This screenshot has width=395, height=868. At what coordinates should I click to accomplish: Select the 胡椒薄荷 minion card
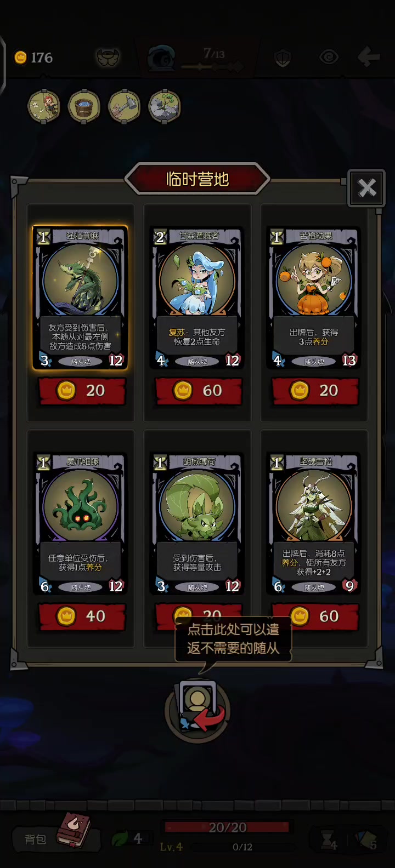[x=198, y=524]
